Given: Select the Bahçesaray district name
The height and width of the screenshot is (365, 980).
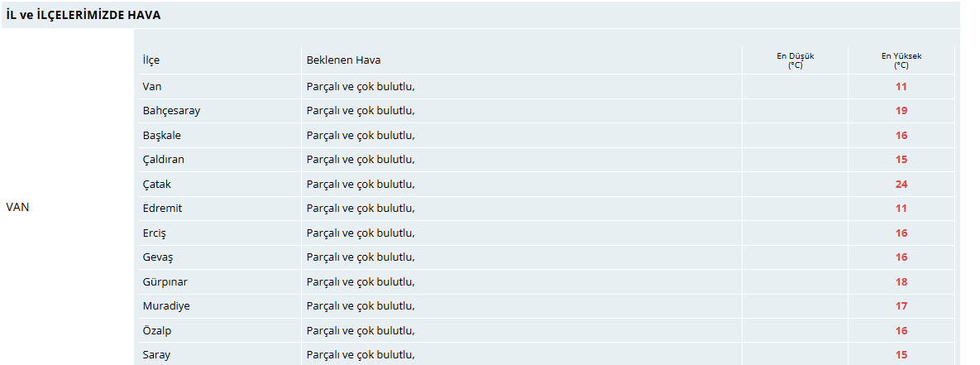Looking at the screenshot, I should [x=171, y=111].
